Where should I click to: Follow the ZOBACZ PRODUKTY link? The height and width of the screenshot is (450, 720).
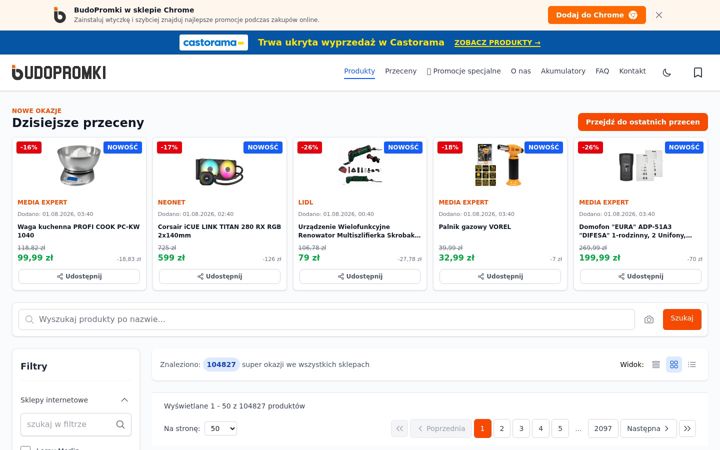[497, 42]
